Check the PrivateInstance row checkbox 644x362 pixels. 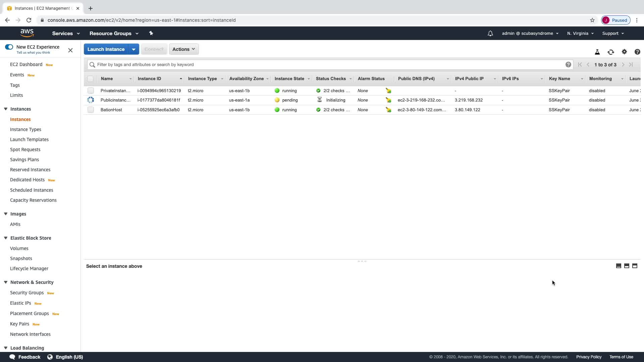point(91,91)
